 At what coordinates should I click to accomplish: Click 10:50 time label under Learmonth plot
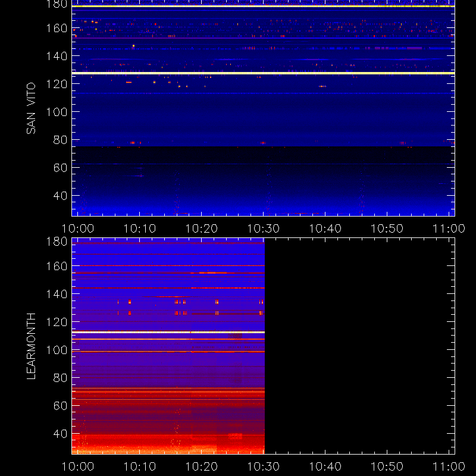tap(387, 466)
